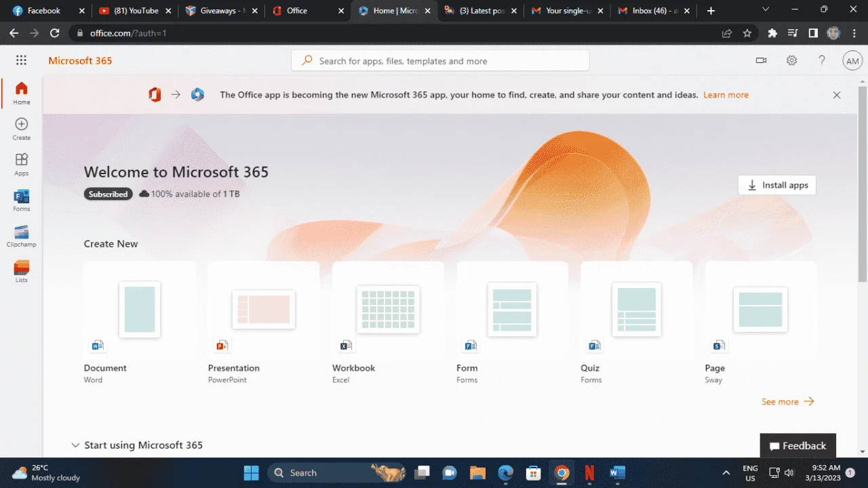The width and height of the screenshot is (868, 488).
Task: Share this page icon in address bar
Action: pos(727,33)
